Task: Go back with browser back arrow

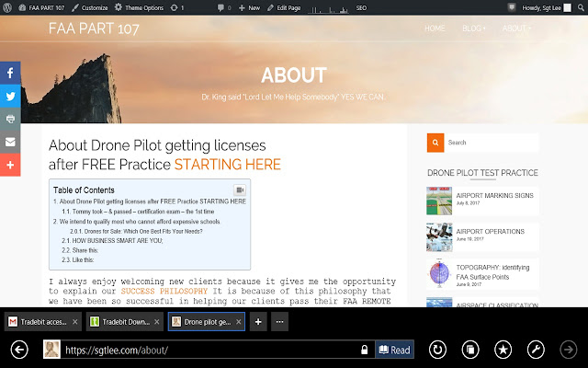Action: tap(19, 350)
